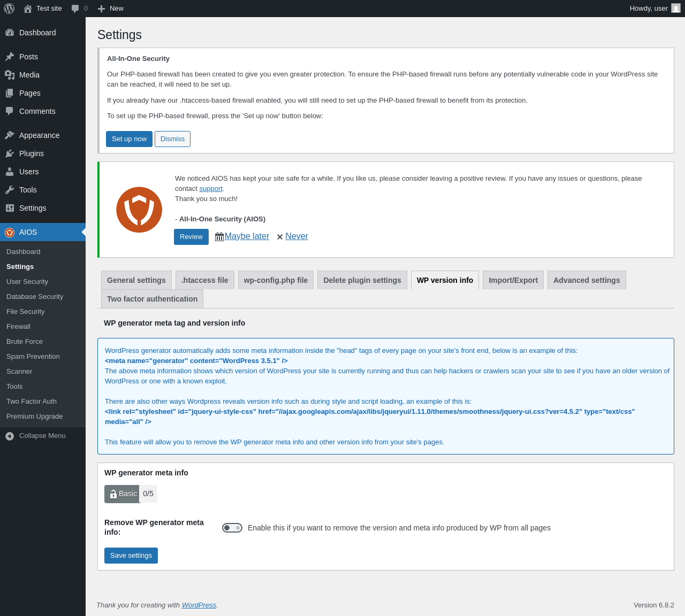Open the support link in AIOS notice
This screenshot has width=685, height=616.
coord(211,189)
